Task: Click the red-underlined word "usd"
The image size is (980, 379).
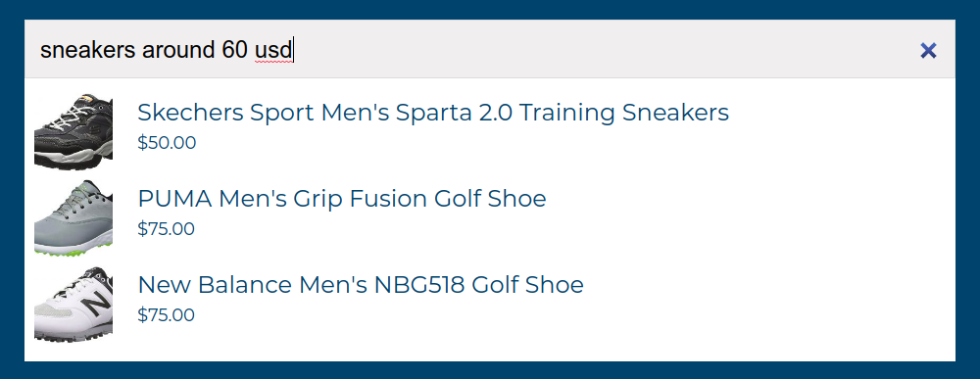Action: coord(273,50)
